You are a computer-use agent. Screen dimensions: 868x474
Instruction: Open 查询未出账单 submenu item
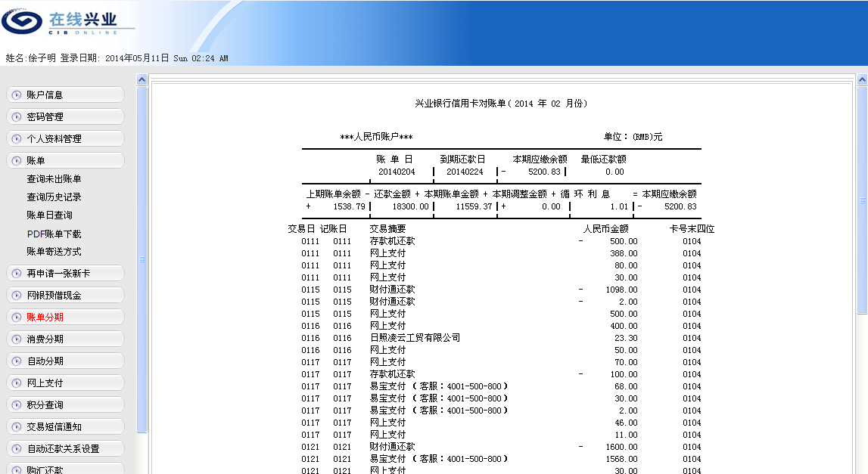[x=54, y=179]
